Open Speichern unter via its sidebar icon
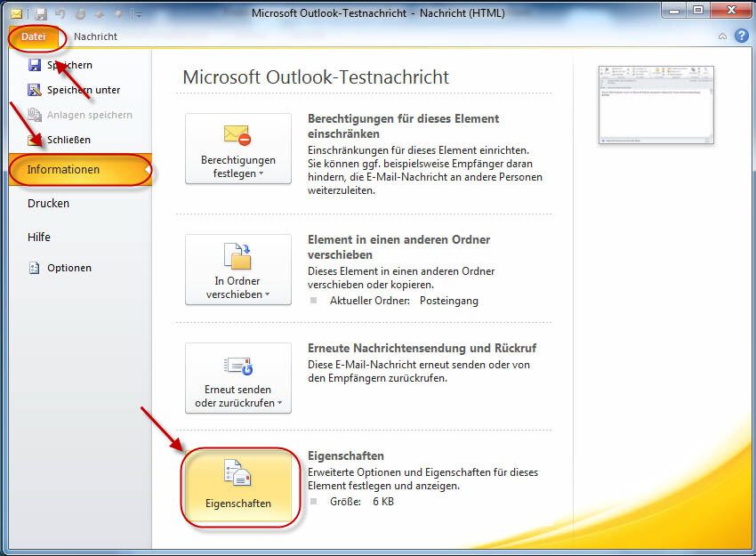 (x=36, y=90)
